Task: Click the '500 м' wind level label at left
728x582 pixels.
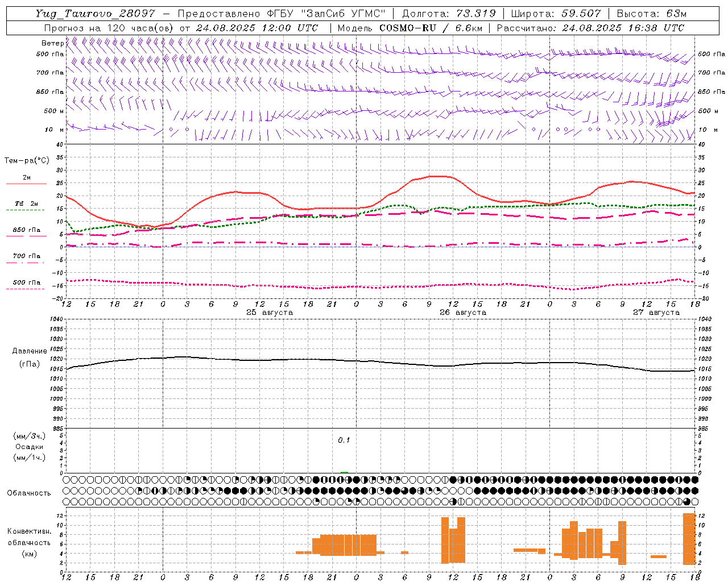Action: tap(54, 111)
